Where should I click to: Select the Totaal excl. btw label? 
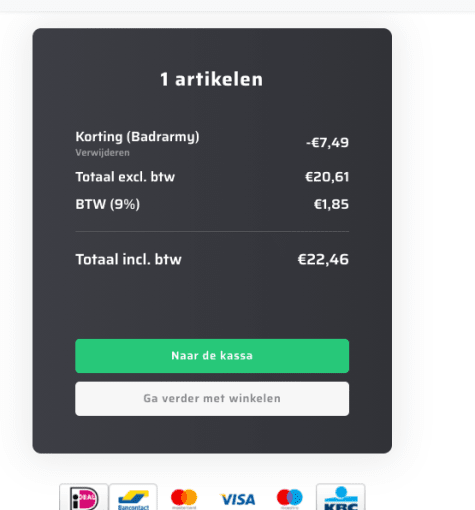coord(125,177)
